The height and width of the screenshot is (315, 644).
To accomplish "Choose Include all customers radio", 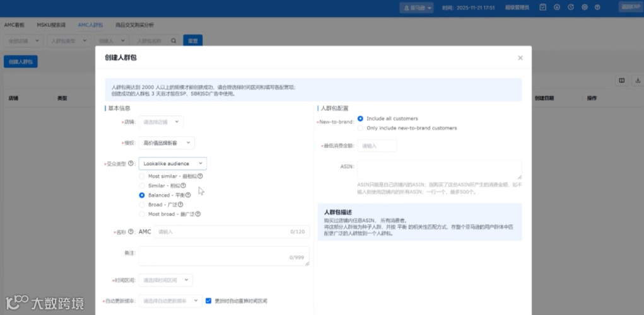I will point(360,118).
